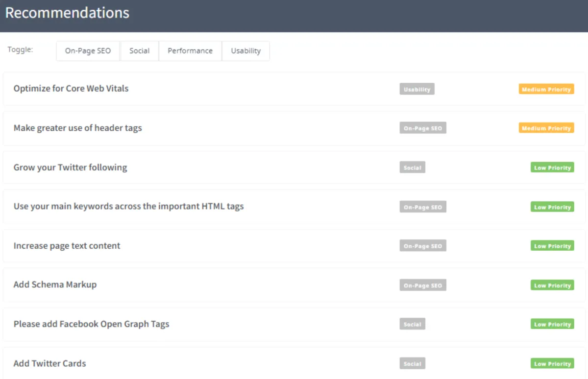Click On-Page SEO tag for header tags
Viewport: 588px width, 379px height.
423,128
